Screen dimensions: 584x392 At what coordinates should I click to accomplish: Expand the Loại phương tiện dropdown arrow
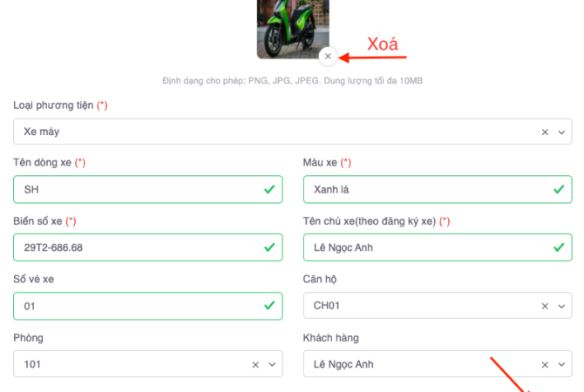561,132
